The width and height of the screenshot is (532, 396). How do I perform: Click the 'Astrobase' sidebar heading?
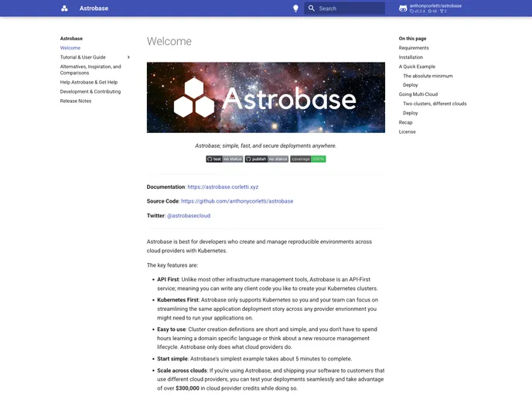(x=71, y=39)
